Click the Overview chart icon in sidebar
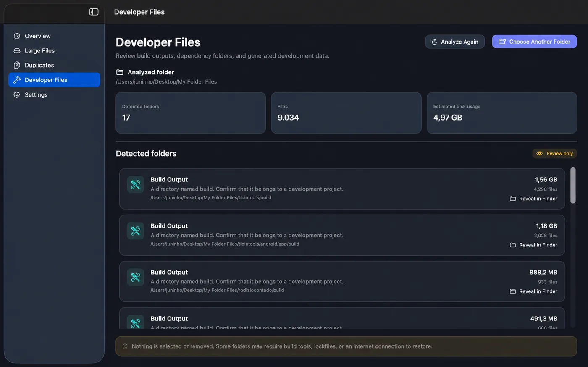588x367 pixels. pyautogui.click(x=17, y=36)
